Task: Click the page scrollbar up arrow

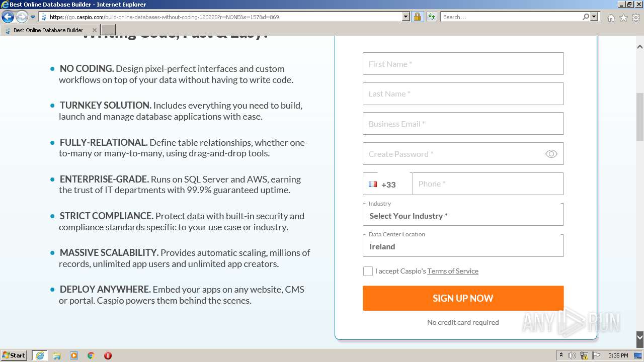Action: point(640,47)
